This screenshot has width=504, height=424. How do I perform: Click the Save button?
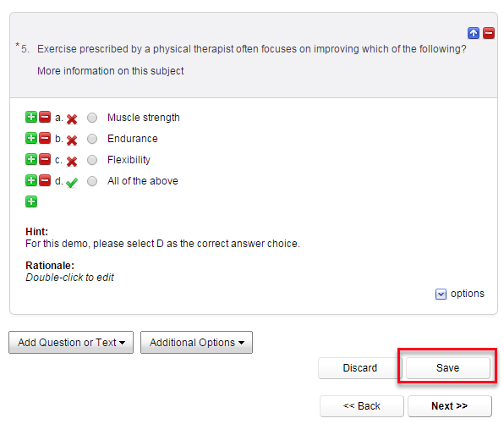(447, 367)
